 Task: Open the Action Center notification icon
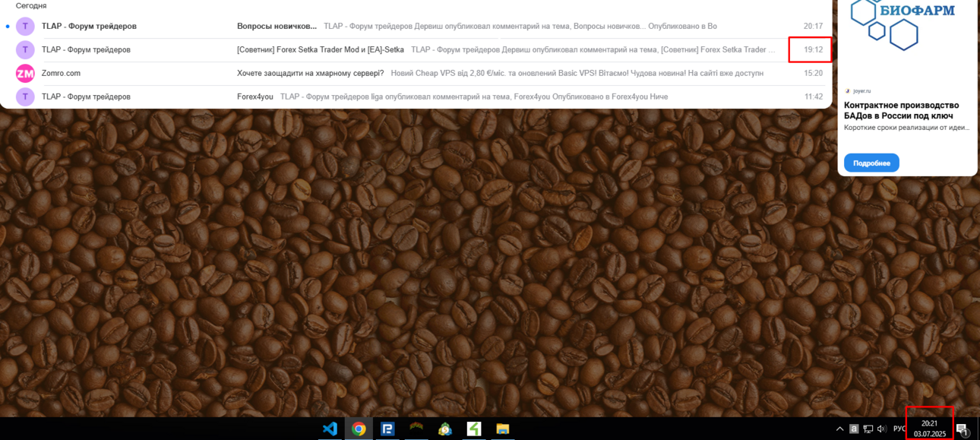coord(962,429)
